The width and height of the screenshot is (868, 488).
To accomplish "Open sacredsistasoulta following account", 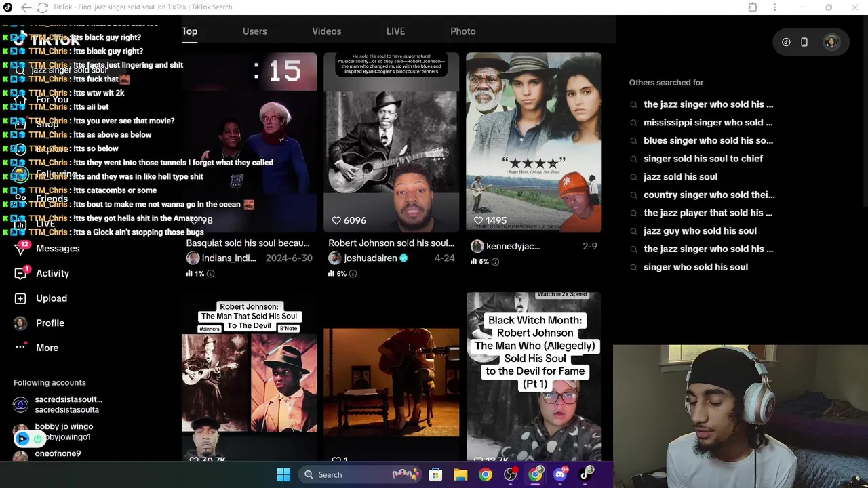I will coord(58,405).
